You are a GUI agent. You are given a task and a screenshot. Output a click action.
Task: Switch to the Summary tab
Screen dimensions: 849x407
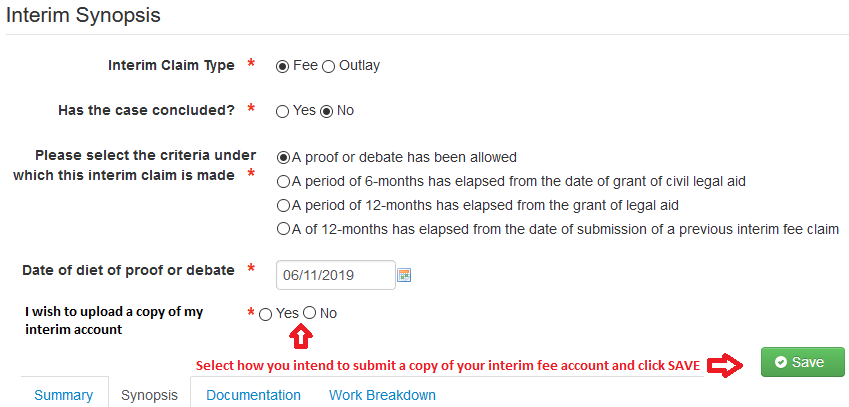(63, 395)
